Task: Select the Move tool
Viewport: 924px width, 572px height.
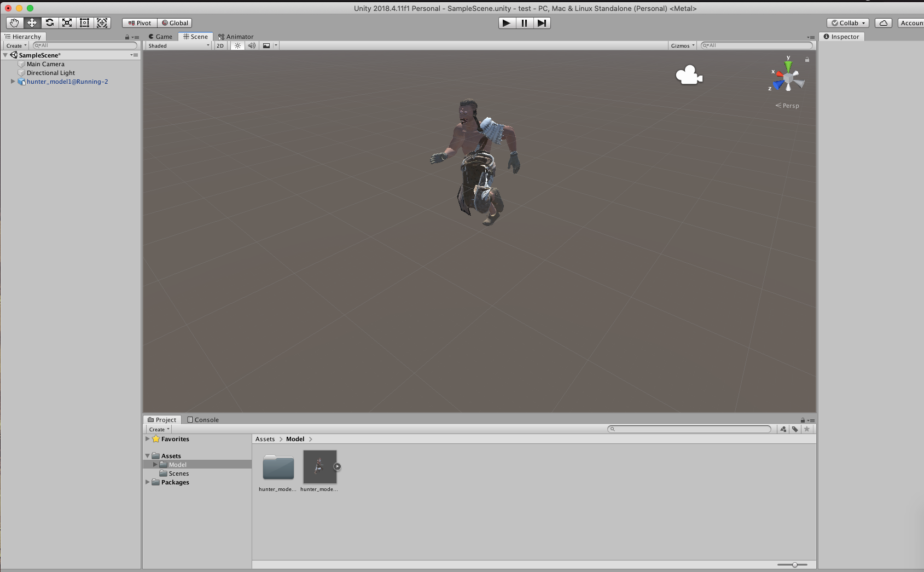Action: click(x=32, y=23)
